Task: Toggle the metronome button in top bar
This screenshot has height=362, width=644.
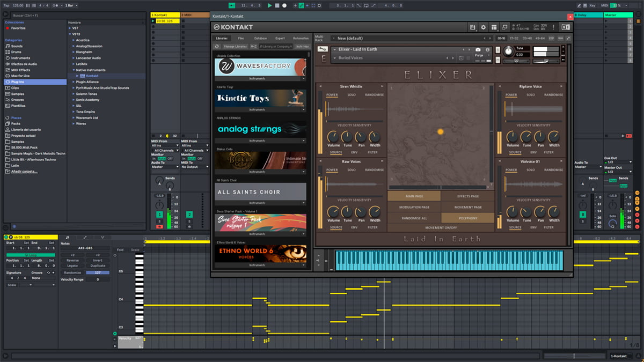Action: [55, 5]
